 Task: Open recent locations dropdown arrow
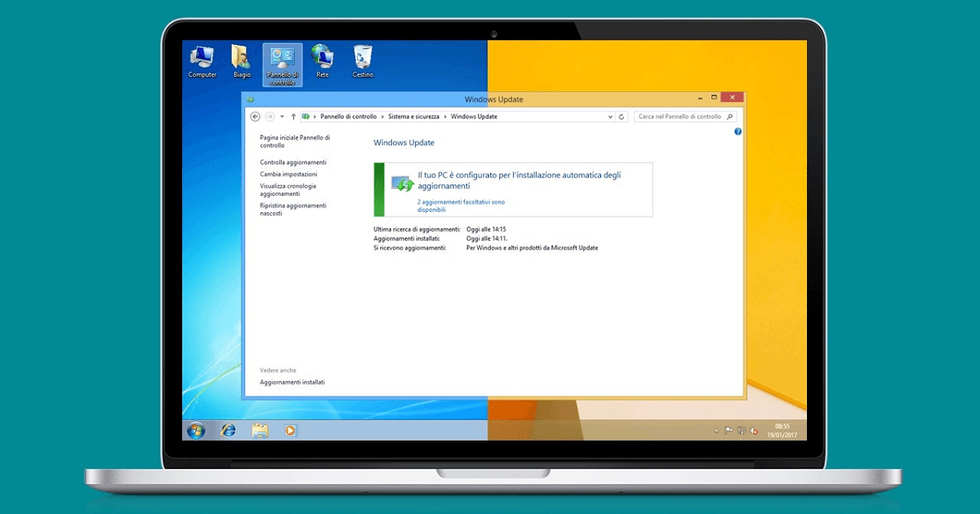click(x=282, y=117)
